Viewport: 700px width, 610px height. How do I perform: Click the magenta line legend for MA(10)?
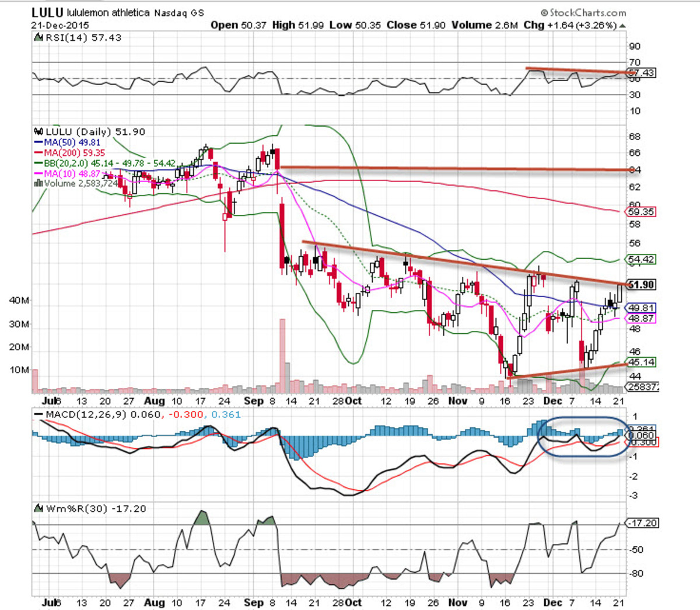(38, 174)
